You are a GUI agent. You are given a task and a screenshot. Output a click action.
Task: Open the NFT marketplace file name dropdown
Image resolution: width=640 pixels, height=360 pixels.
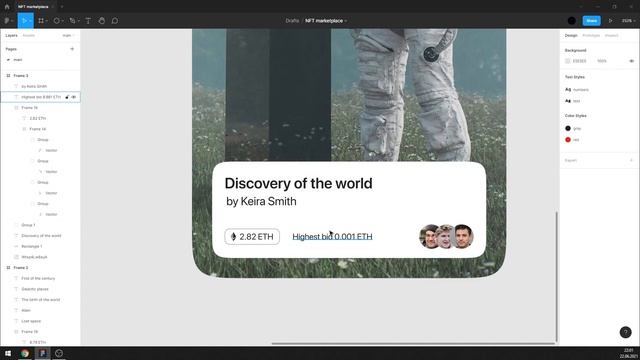click(x=346, y=21)
